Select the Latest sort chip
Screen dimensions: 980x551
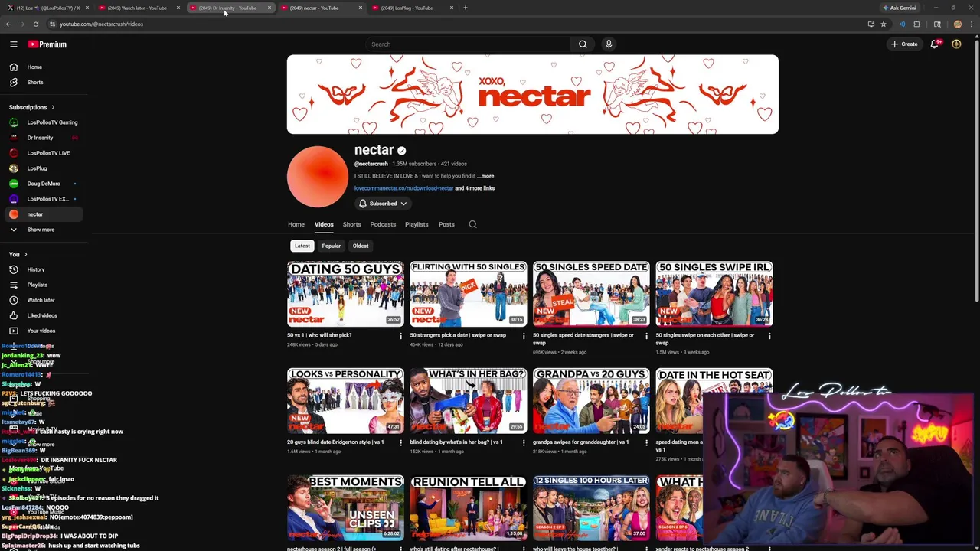point(302,246)
